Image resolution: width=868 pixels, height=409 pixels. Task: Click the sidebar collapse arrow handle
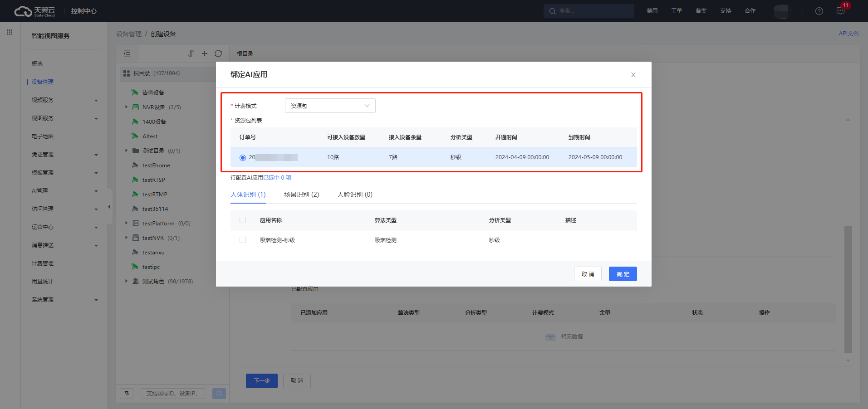pos(109,207)
